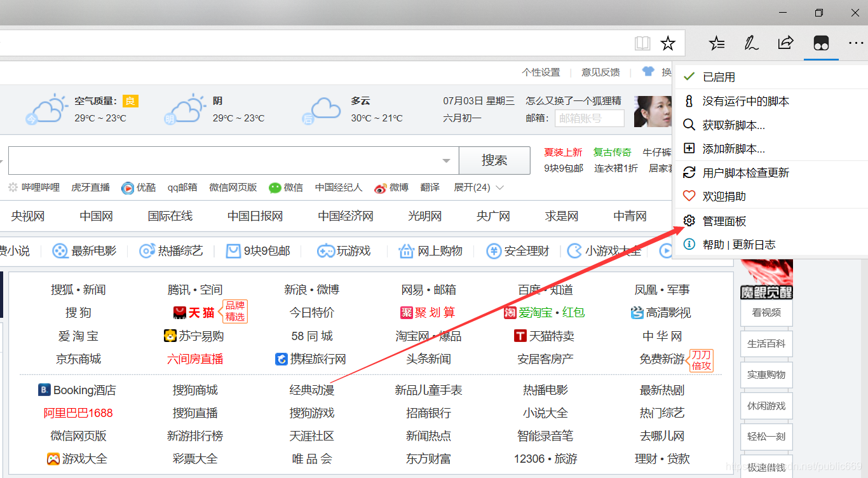
Task: Click the 实惠购物 sidebar button
Action: 766,375
